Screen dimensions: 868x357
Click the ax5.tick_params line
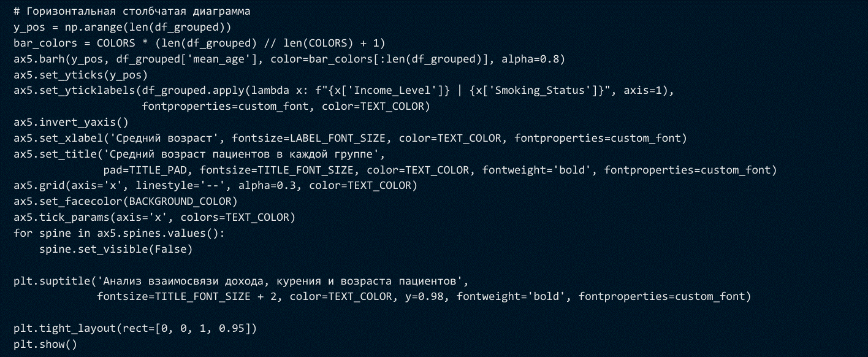tap(154, 217)
